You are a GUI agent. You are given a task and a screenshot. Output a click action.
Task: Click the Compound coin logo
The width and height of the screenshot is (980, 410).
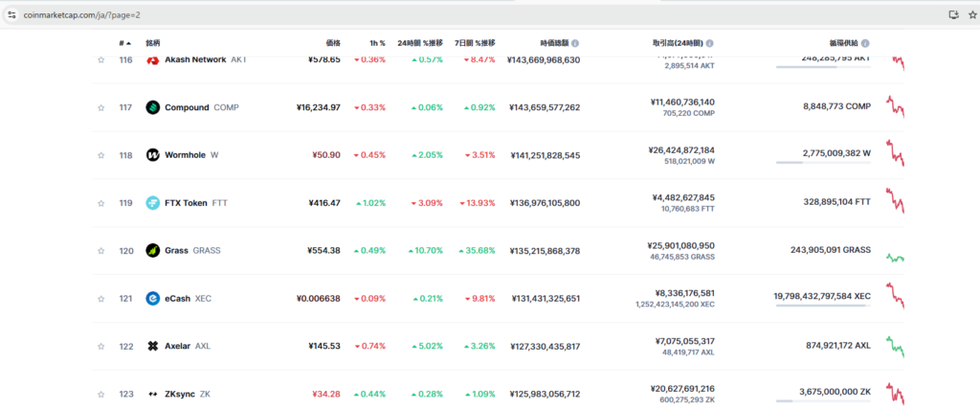(152, 107)
